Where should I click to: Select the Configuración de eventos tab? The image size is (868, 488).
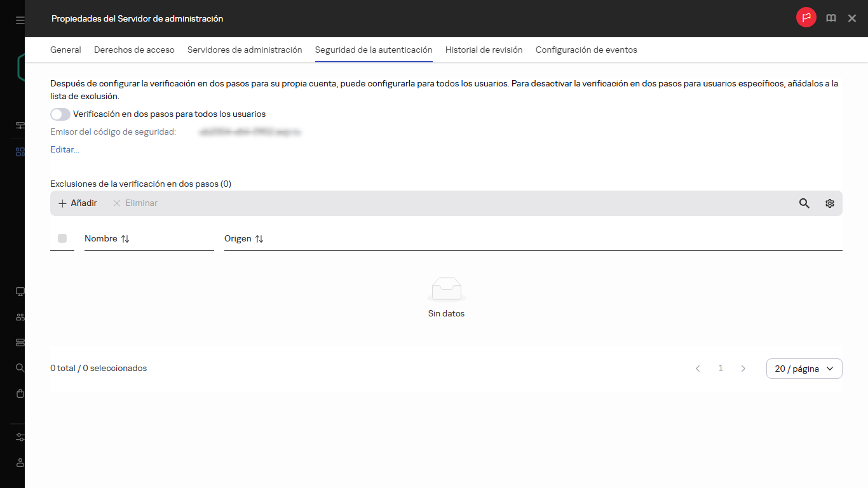coord(586,50)
